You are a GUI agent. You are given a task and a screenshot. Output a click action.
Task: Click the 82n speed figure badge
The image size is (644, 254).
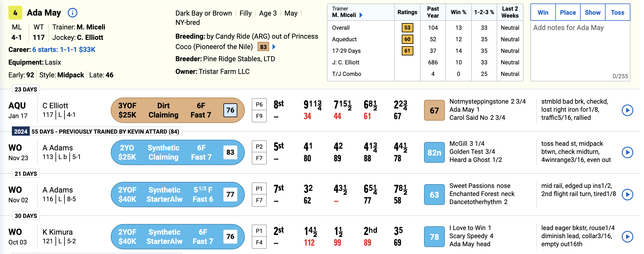pyautogui.click(x=434, y=152)
